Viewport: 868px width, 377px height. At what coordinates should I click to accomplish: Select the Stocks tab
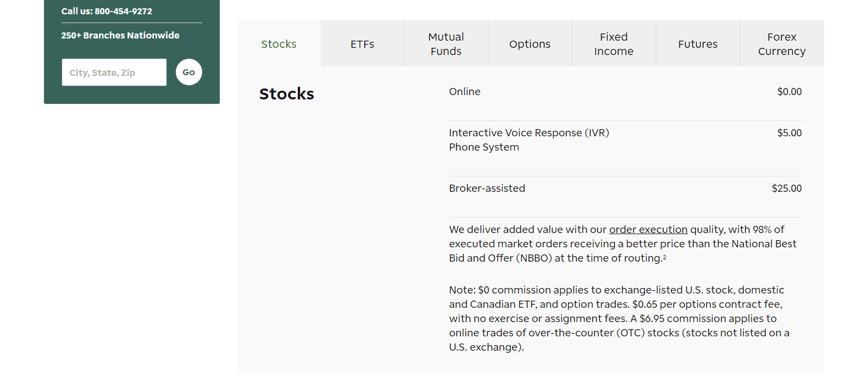point(279,43)
